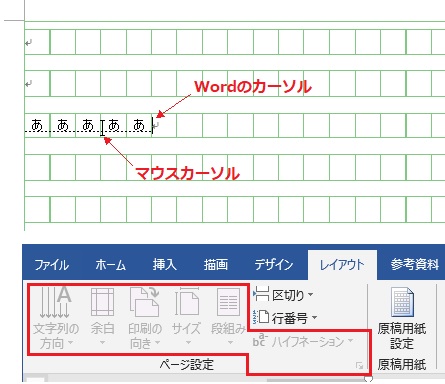Click the 印刷の向き orientation icon

tap(145, 302)
